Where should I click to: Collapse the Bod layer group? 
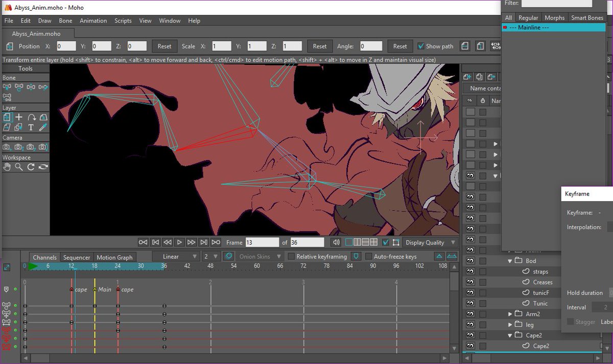click(x=510, y=261)
